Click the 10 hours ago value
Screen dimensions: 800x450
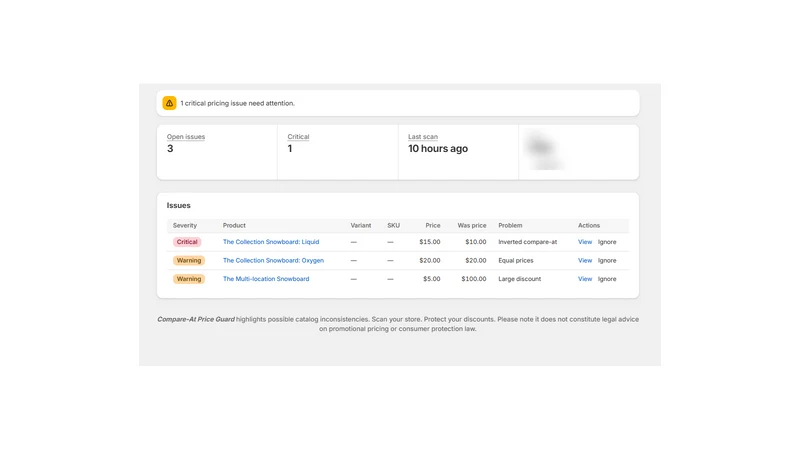(x=438, y=148)
